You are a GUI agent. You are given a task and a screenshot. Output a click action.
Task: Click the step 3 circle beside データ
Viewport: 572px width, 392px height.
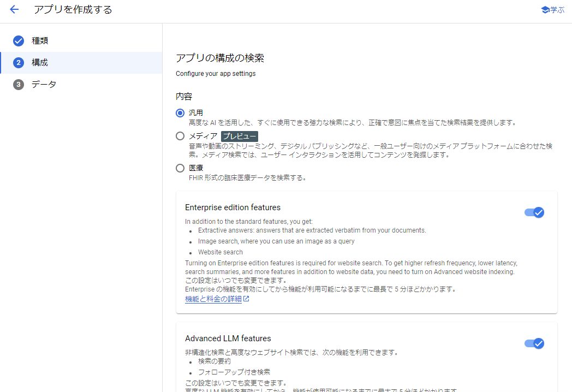(18, 84)
